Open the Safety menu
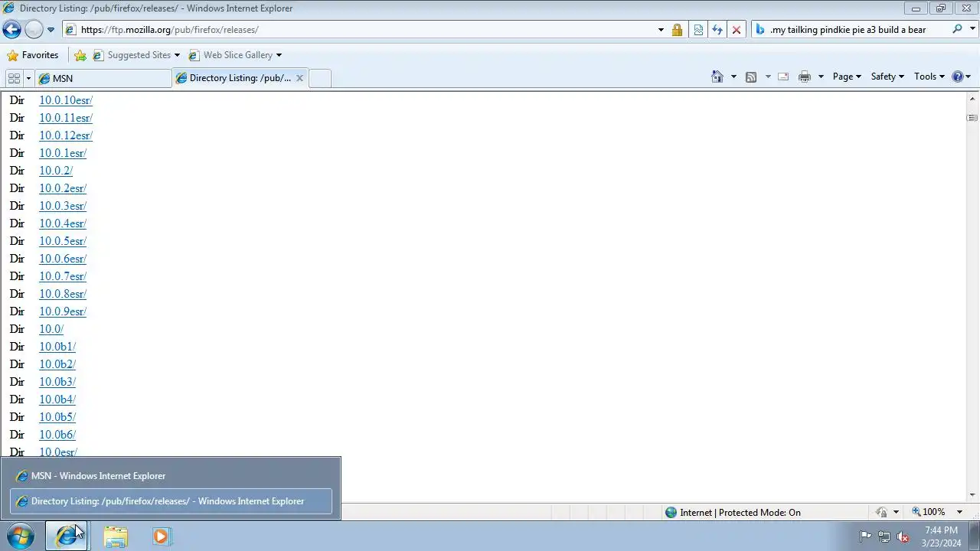Screen dimensions: 980x551 point(887,77)
